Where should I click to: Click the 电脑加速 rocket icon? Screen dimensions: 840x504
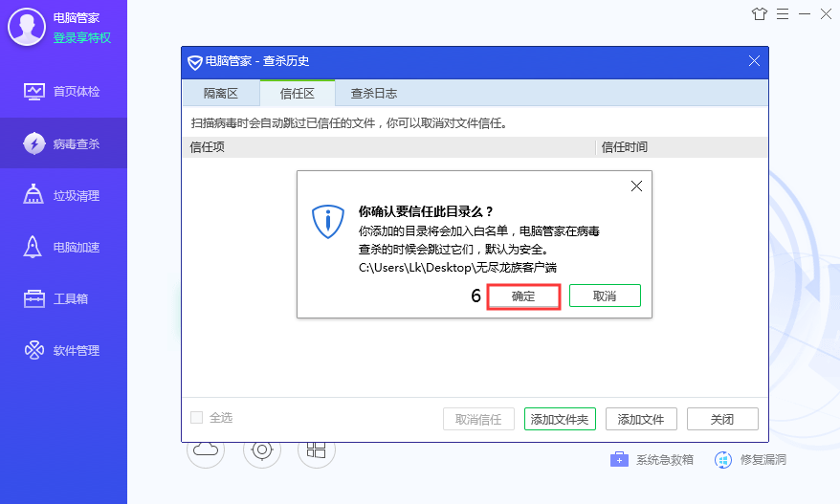[33, 247]
